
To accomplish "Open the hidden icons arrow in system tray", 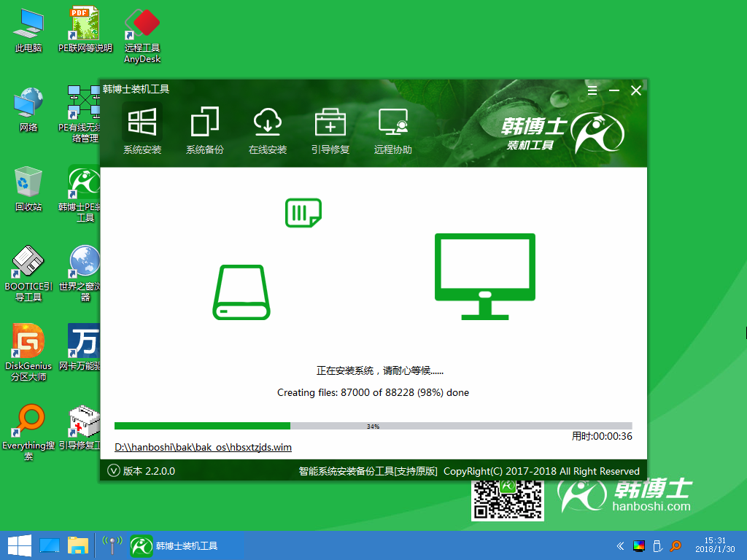I will coord(619,545).
